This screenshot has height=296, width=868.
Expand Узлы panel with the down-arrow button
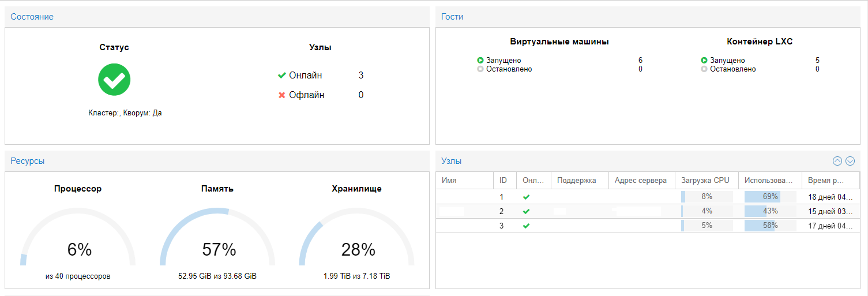click(849, 161)
